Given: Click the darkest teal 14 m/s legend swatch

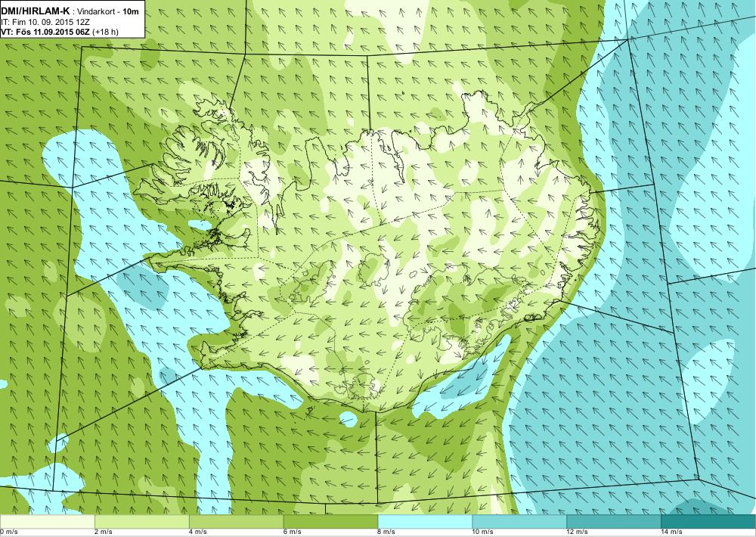Looking at the screenshot, I should (x=709, y=522).
